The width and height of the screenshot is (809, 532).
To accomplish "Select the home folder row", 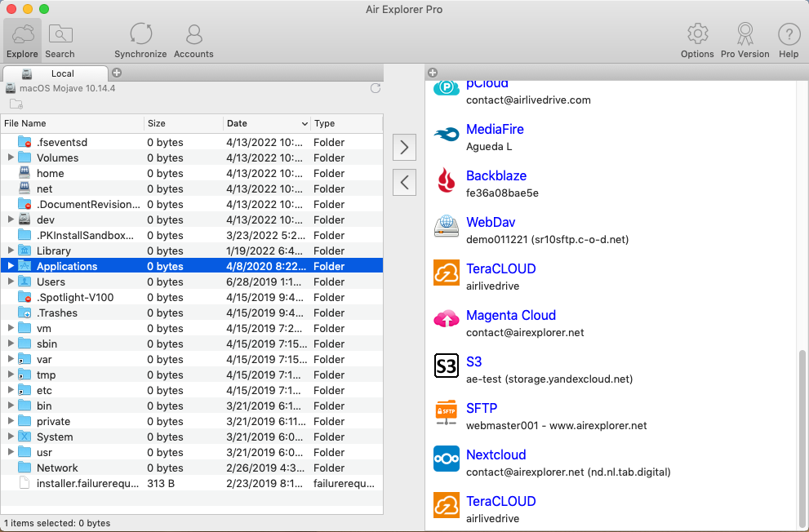I will 191,173.
